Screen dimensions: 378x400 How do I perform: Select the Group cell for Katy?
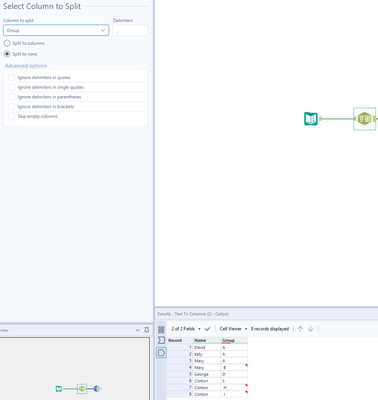[x=234, y=354]
